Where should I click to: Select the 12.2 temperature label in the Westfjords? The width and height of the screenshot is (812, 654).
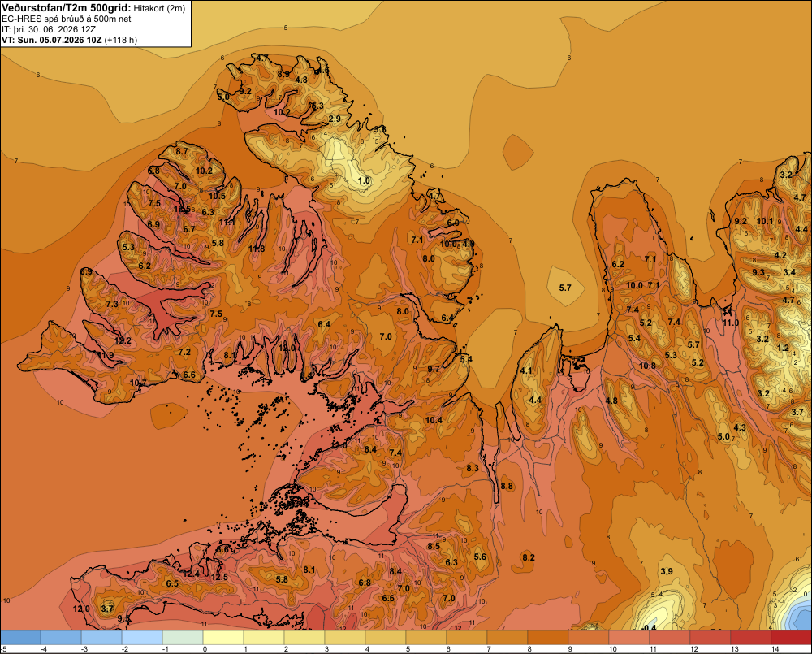(123, 341)
